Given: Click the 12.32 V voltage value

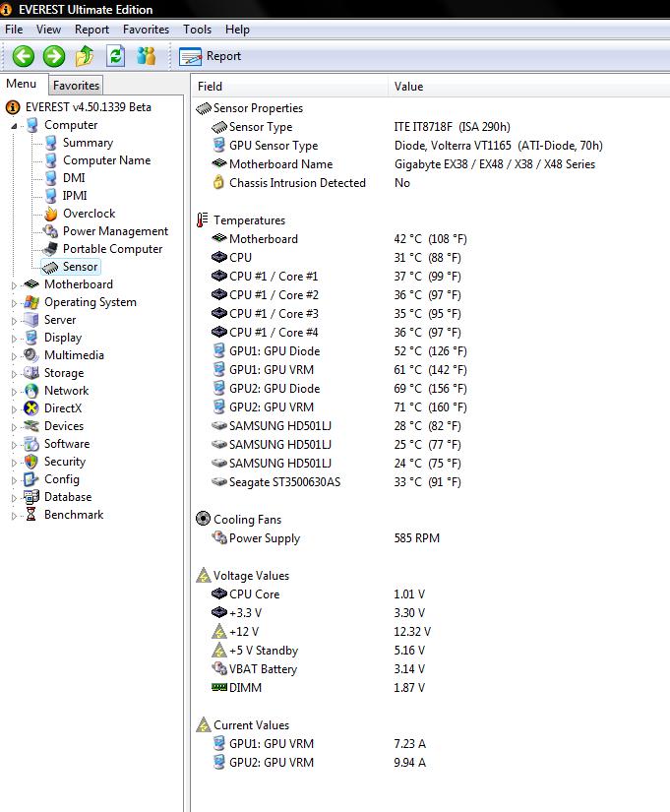Looking at the screenshot, I should point(412,632).
